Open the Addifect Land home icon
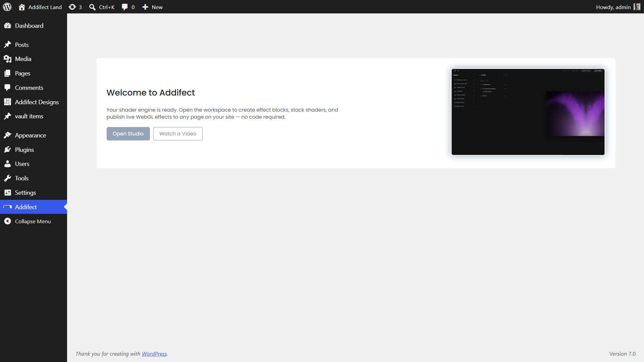This screenshot has width=644, height=362. 22,7
